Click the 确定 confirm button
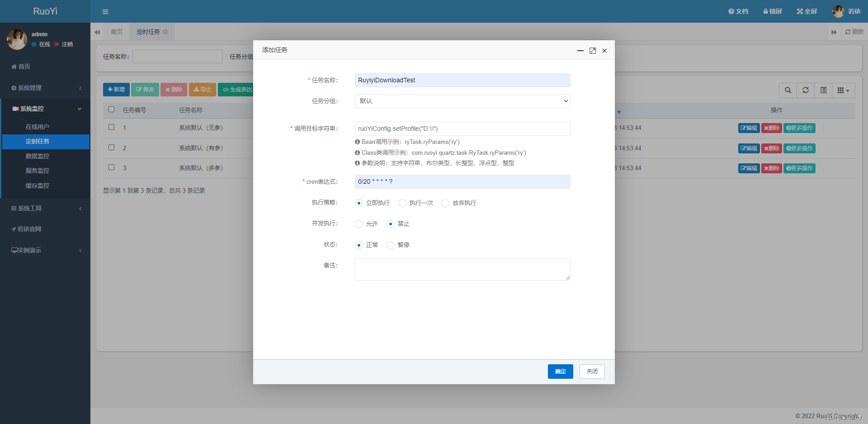The image size is (868, 424). (560, 372)
